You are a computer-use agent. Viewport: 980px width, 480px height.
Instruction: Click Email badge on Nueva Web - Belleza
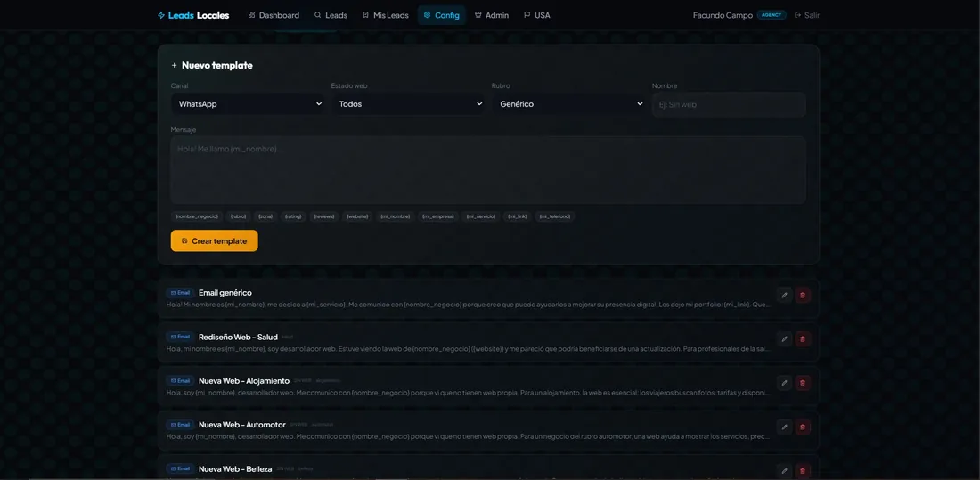(x=180, y=468)
